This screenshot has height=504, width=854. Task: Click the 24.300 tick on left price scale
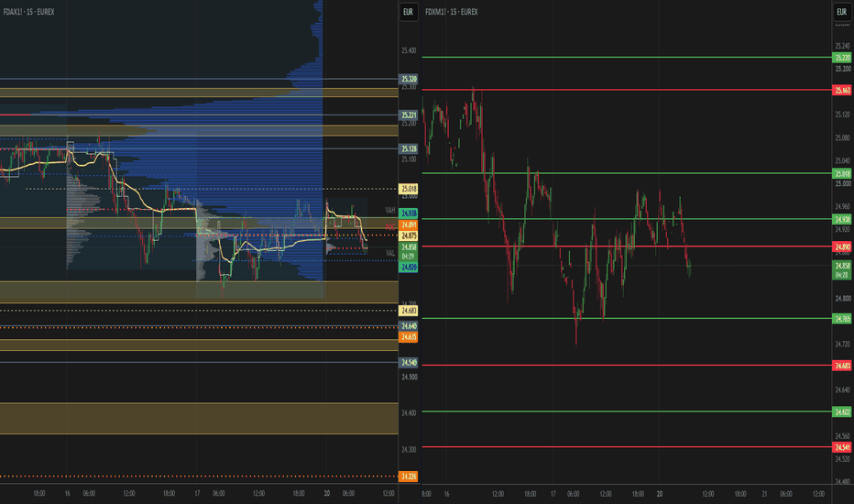click(x=409, y=450)
